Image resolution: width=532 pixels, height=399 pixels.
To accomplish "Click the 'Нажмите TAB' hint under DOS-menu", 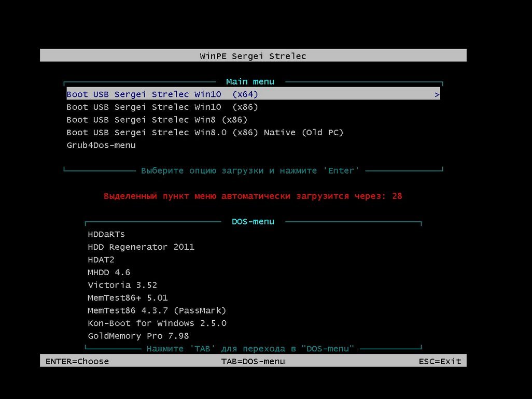I will pos(250,349).
